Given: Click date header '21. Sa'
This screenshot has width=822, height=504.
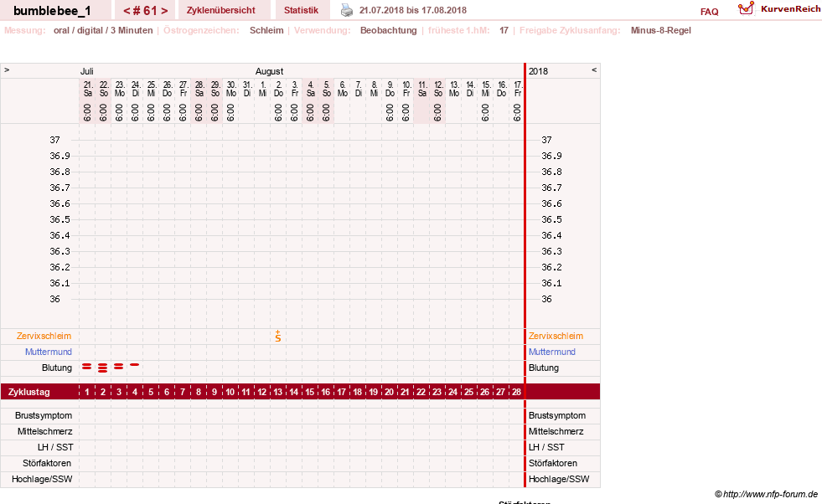Looking at the screenshot, I should click(x=88, y=89).
